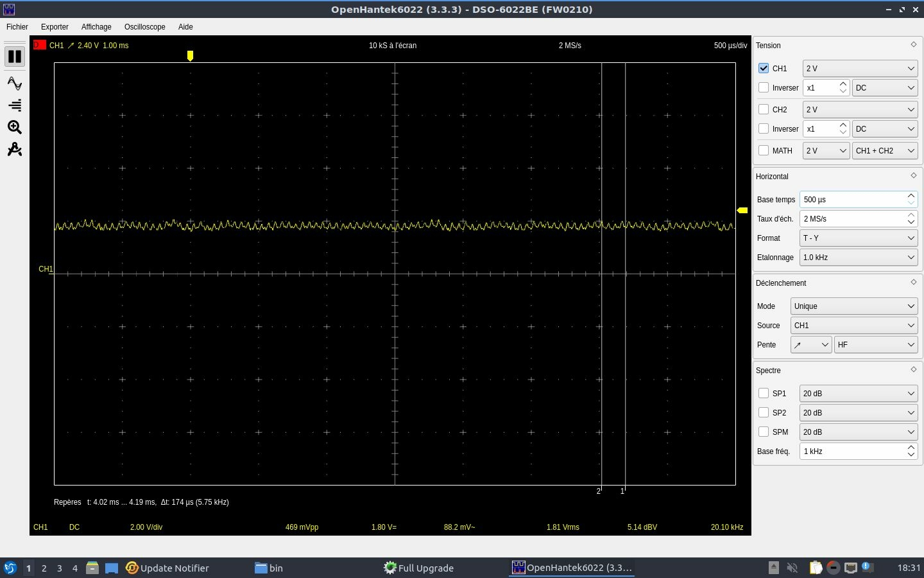
Task: Undock the Horizontal panel
Action: 914,175
